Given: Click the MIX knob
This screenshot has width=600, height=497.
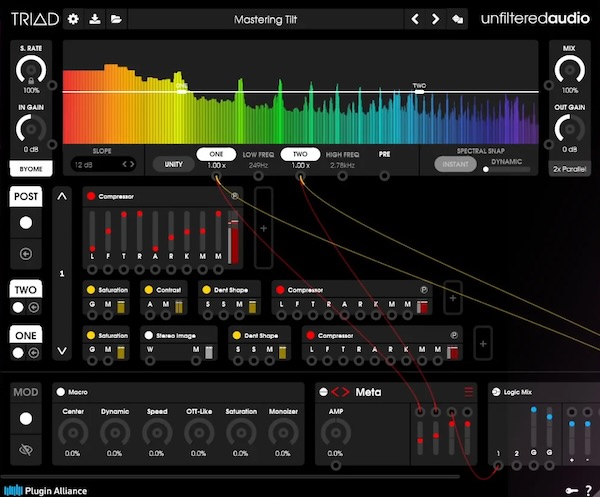Looking at the screenshot, I should coord(569,70).
